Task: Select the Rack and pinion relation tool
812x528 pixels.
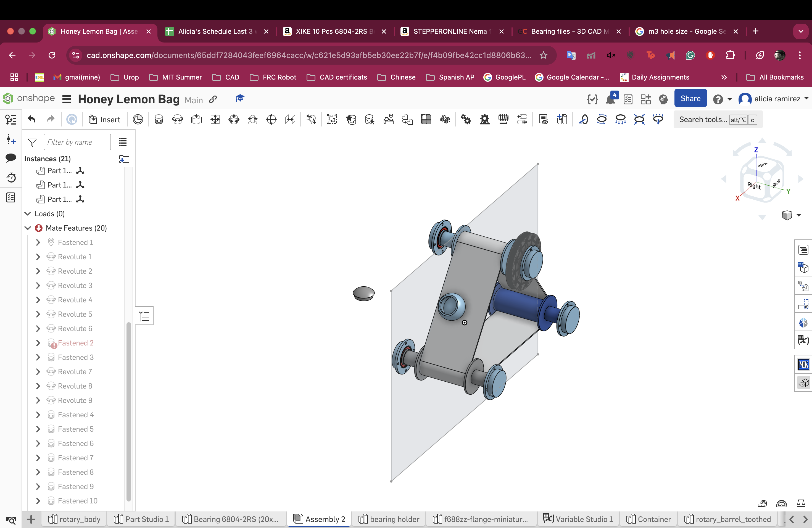Action: 484,119
